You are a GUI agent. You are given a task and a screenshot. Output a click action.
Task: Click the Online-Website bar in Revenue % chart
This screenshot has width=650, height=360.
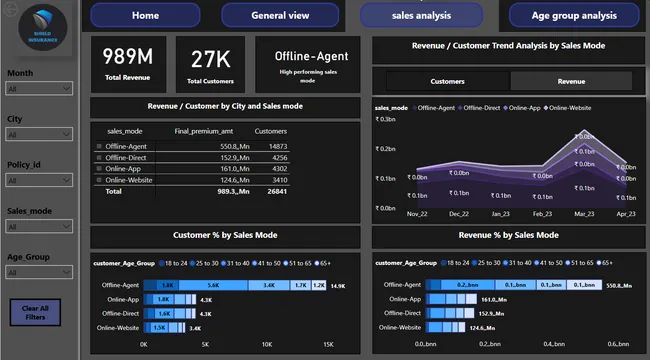coord(445,327)
